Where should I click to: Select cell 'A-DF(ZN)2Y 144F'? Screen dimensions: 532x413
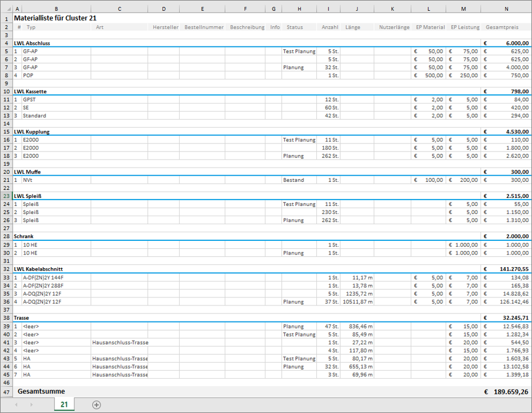click(56, 277)
